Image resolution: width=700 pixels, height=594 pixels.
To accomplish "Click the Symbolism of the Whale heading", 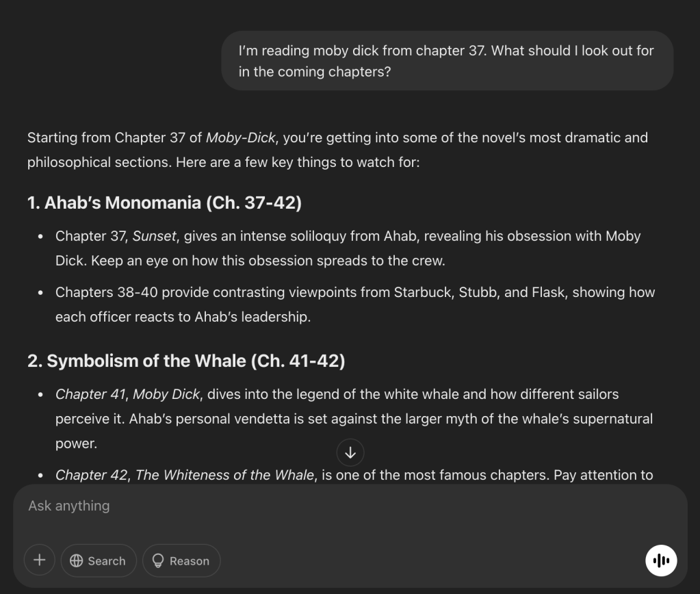I will [x=186, y=361].
